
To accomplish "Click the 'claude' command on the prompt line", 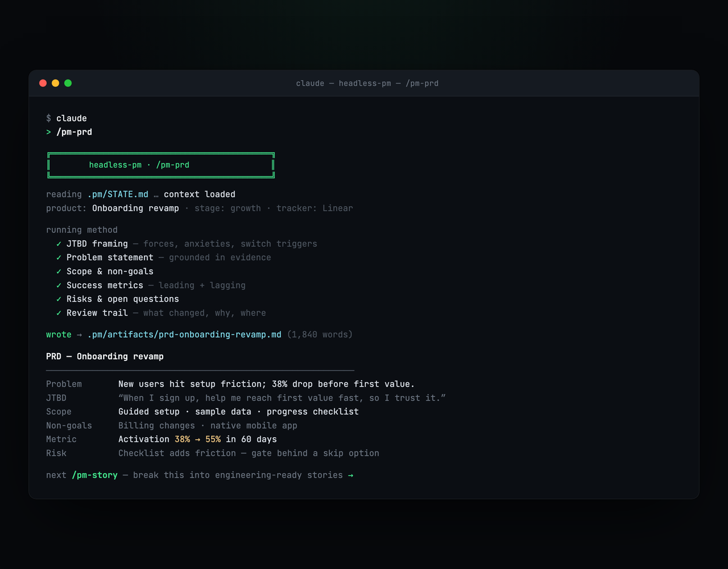I will point(72,118).
